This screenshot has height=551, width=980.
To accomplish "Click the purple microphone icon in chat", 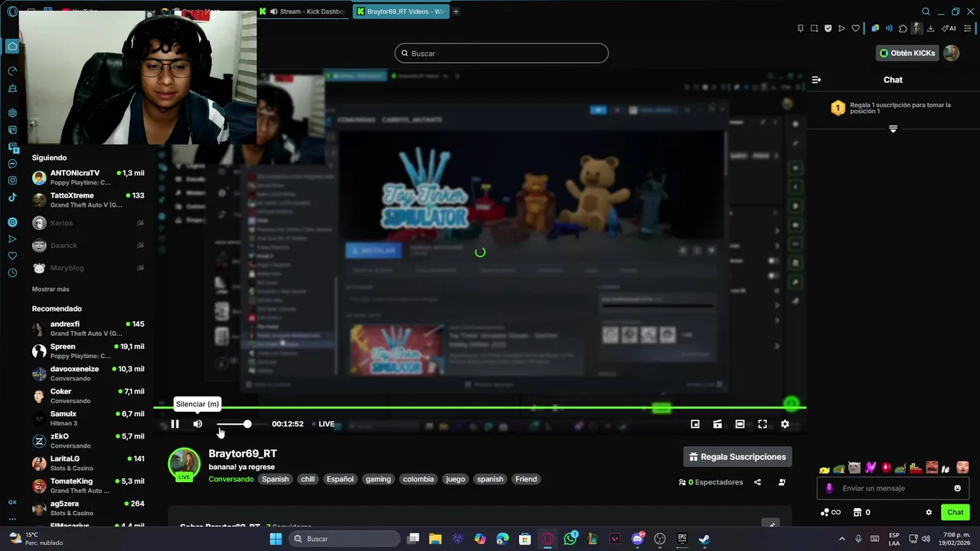I will pos(829,488).
